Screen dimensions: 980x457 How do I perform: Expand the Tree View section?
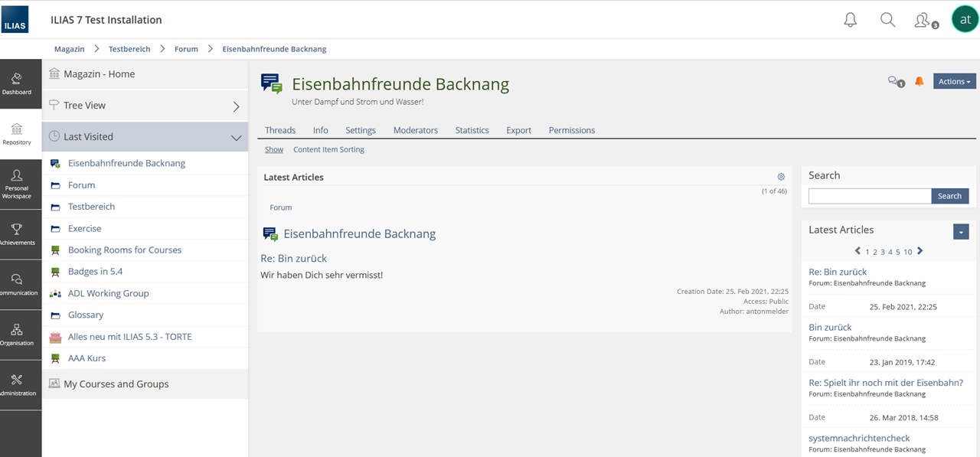236,106
